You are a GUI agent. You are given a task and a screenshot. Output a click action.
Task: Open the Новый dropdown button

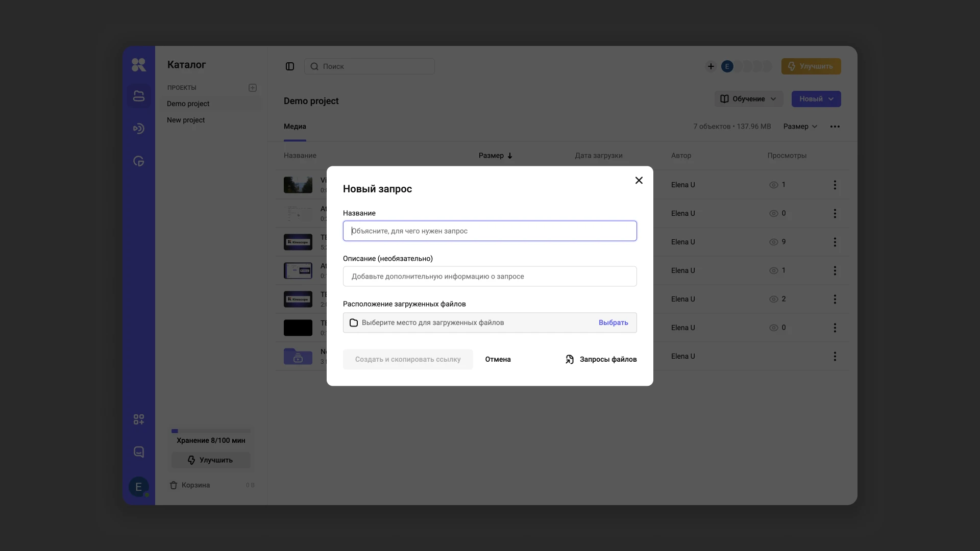[x=816, y=99]
